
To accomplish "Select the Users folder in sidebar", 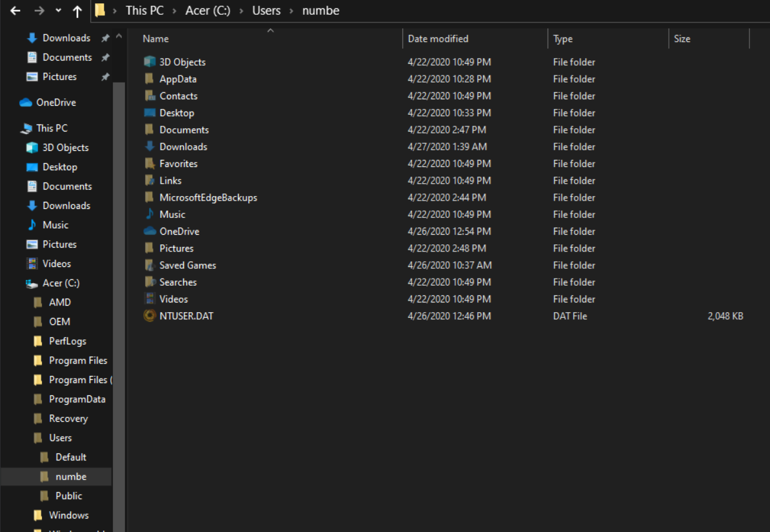I will pyautogui.click(x=60, y=438).
